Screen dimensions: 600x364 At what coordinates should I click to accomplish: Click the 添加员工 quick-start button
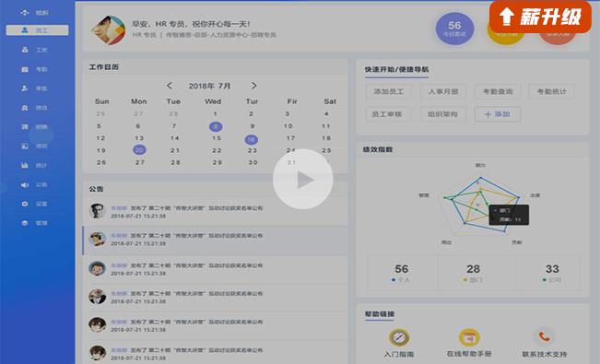tap(389, 91)
